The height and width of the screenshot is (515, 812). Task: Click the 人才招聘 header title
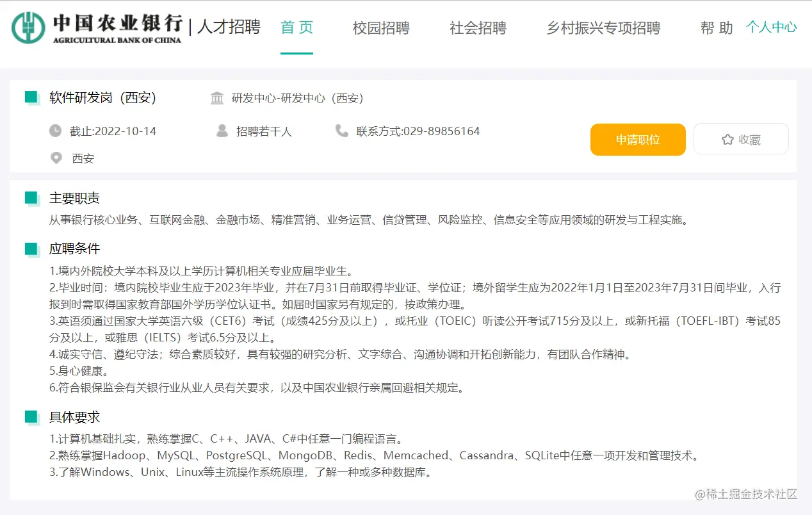pos(229,27)
